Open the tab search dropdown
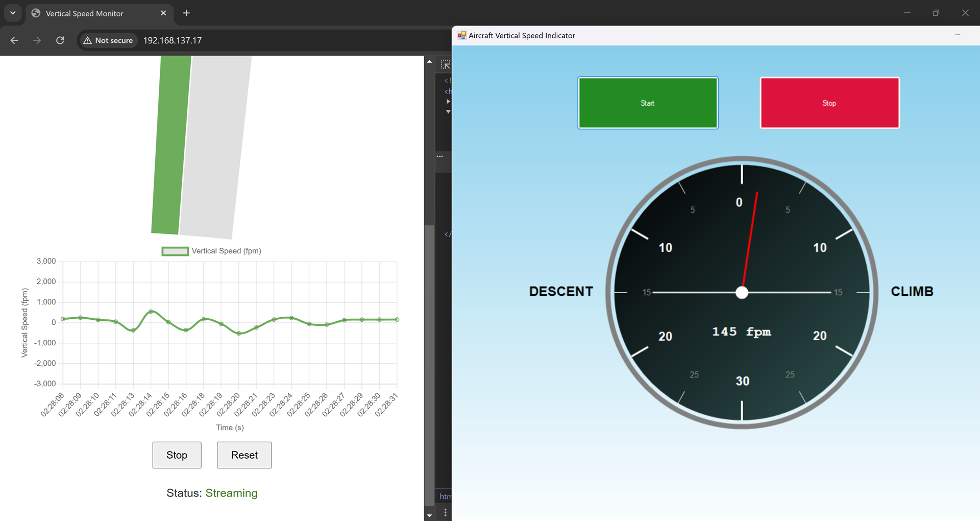Viewport: 980px width, 521px height. 13,13
